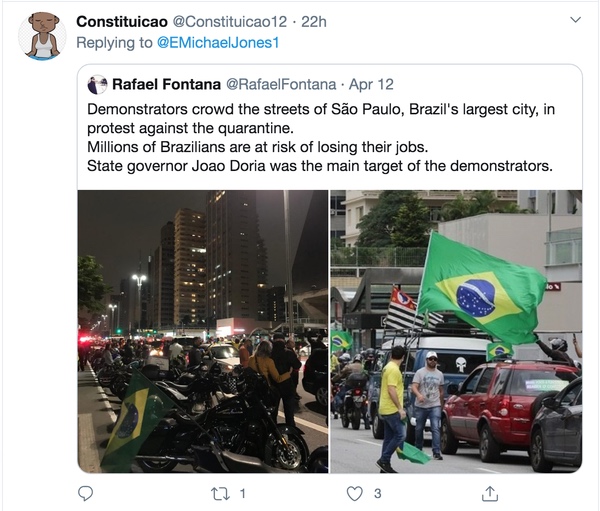Open the Apr 12 date of quoted tweet
Image resolution: width=600 pixels, height=511 pixels.
point(371,84)
